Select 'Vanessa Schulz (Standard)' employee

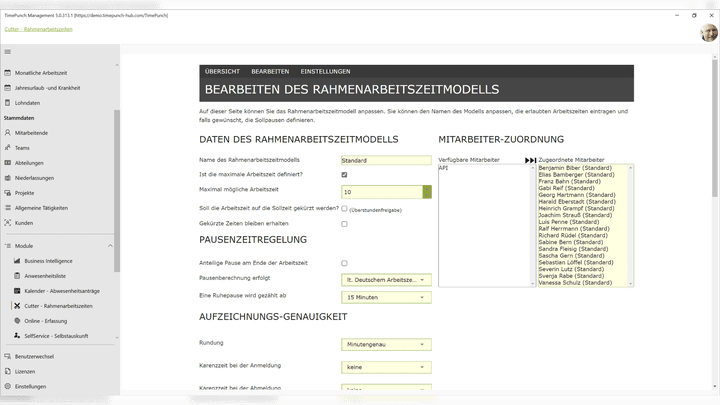(x=575, y=283)
